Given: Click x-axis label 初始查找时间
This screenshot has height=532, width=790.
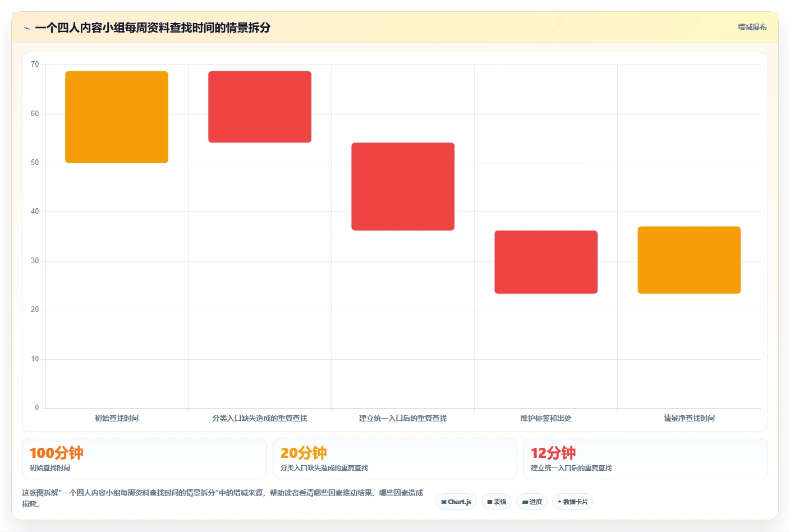Looking at the screenshot, I should pos(117,418).
